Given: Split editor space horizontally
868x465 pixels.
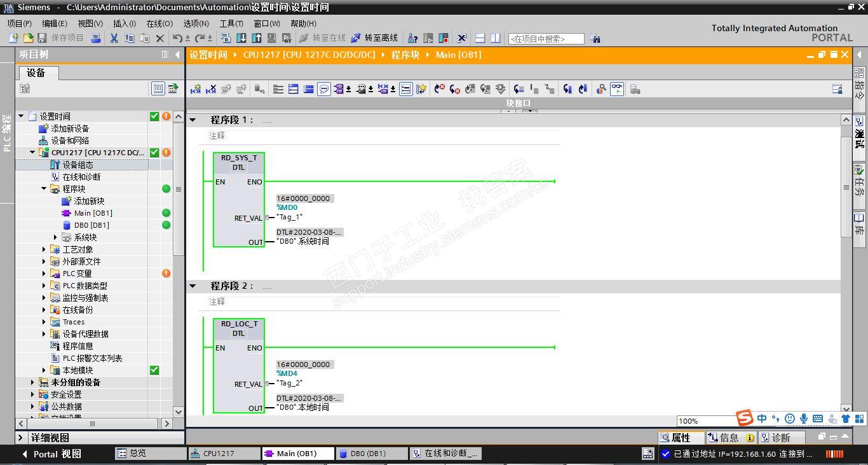Looking at the screenshot, I should click(x=480, y=38).
